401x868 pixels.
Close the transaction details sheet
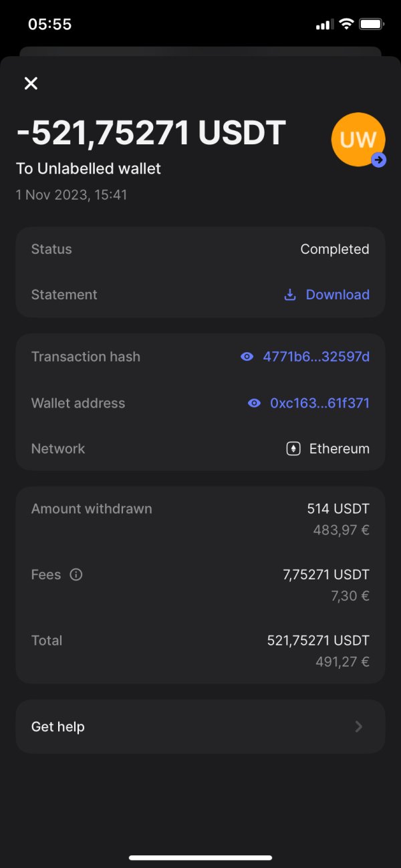[x=31, y=84]
